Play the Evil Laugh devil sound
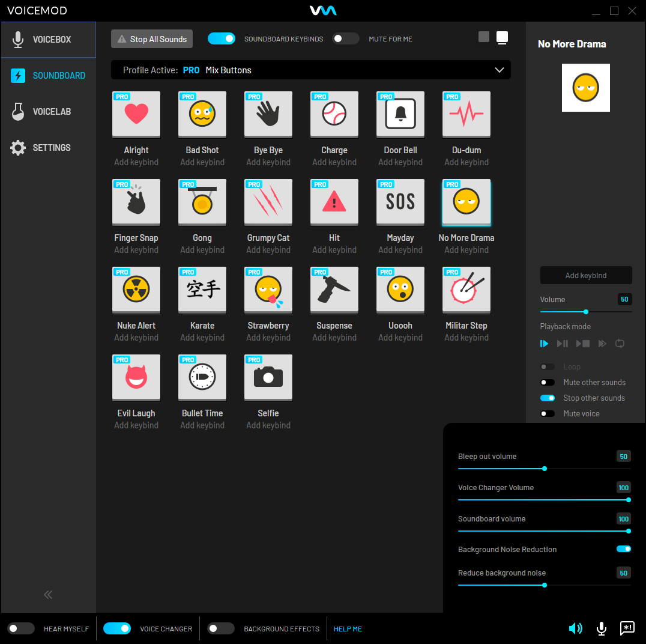 pyautogui.click(x=136, y=378)
